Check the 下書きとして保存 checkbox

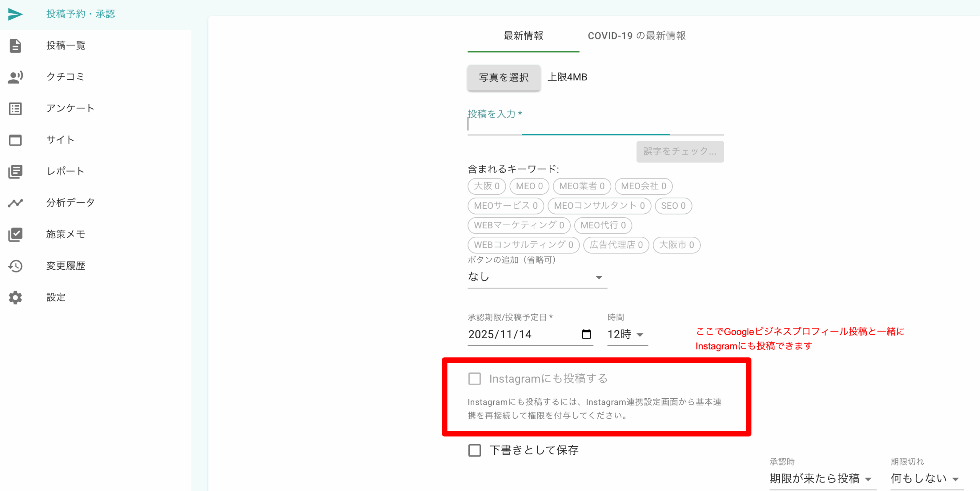point(474,450)
